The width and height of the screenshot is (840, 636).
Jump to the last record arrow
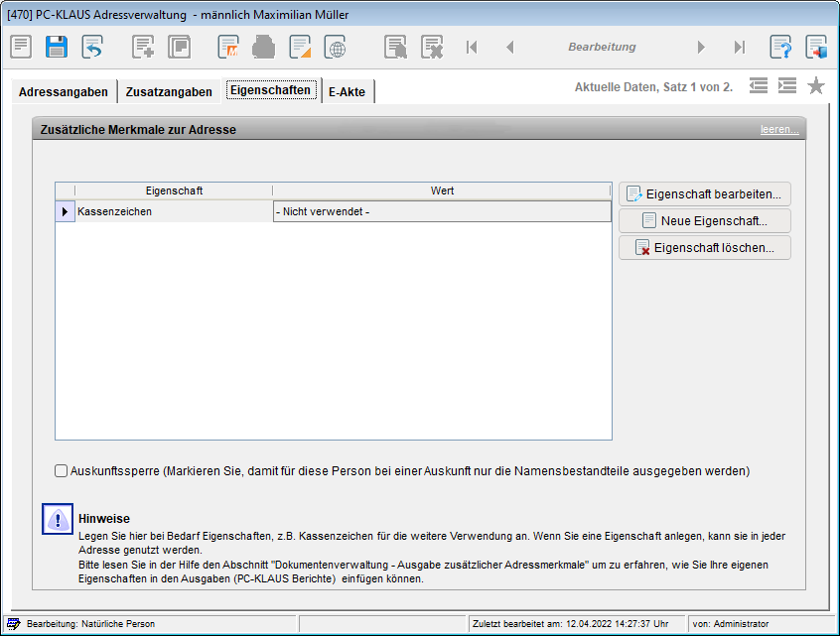click(x=739, y=47)
